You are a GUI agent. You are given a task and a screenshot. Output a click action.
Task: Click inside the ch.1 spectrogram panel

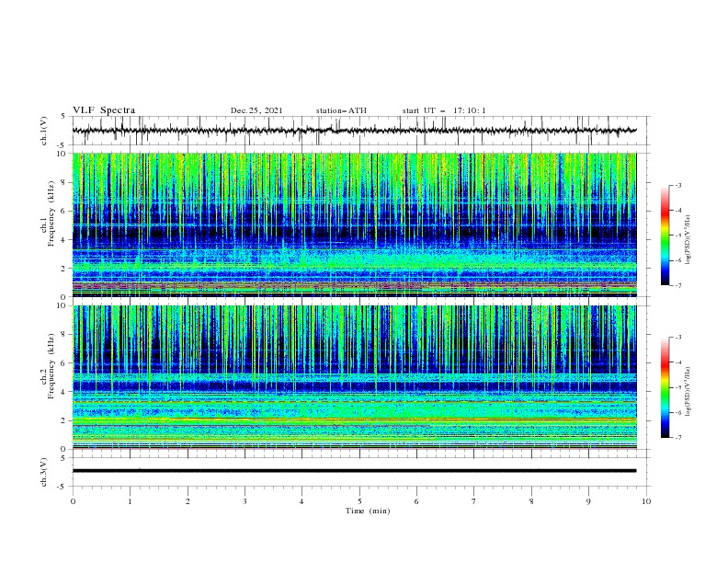(355, 224)
